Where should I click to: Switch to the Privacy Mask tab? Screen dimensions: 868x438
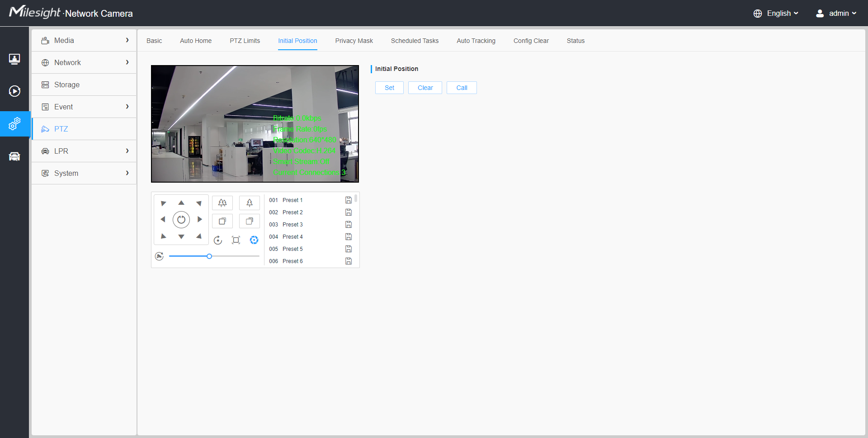tap(354, 41)
